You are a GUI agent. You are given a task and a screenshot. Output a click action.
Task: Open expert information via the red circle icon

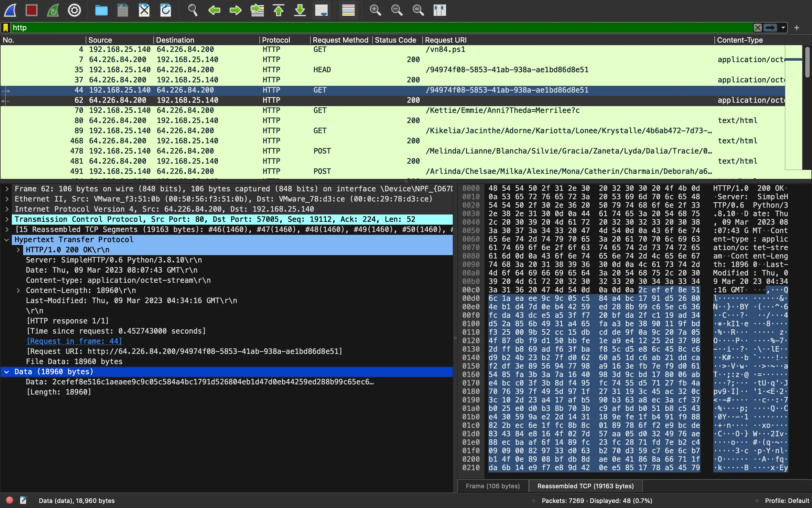tap(9, 500)
